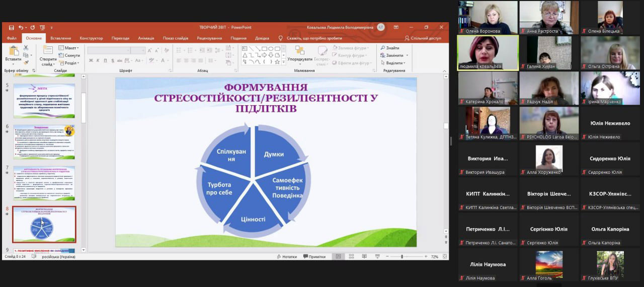Open the Макет layout dropdown
Screen dimensions: 644x287
68,48
